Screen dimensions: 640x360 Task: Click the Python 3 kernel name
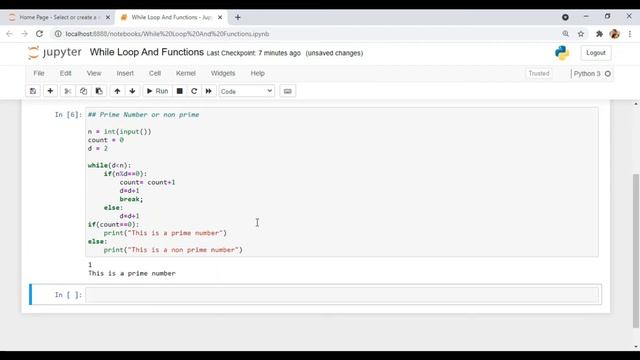coord(587,74)
